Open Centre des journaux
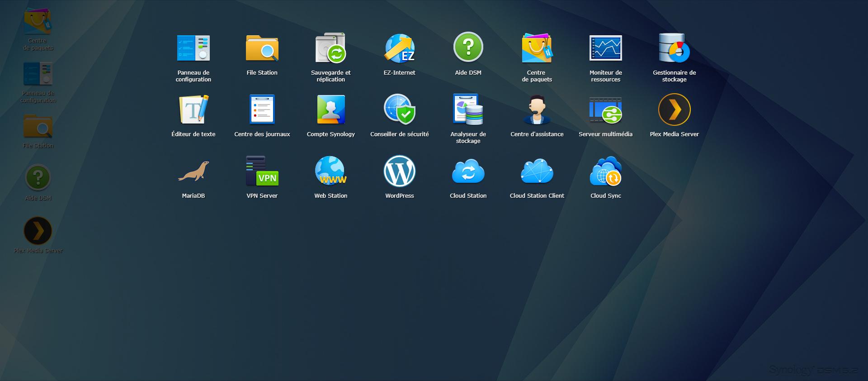 coord(262,110)
